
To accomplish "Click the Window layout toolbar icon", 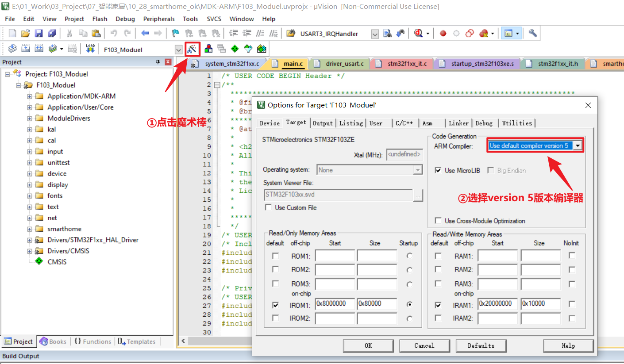I will [508, 34].
